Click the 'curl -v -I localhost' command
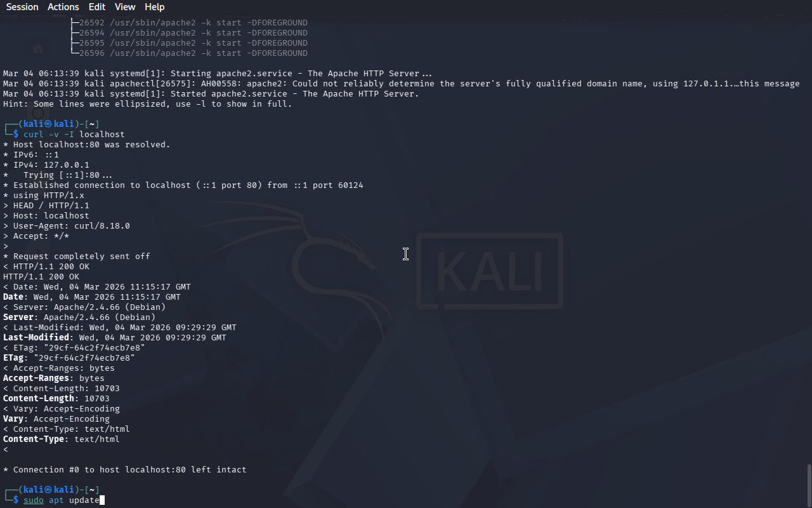812x508 pixels. pos(74,135)
